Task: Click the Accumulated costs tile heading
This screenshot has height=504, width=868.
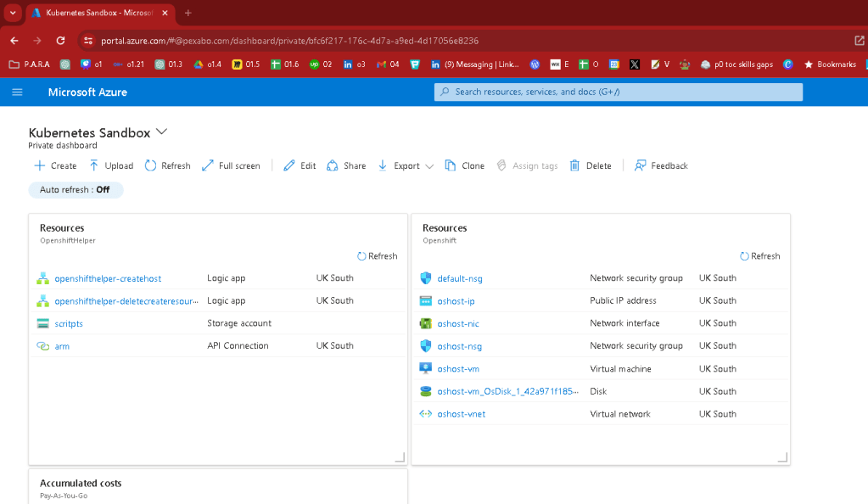Action: tap(81, 483)
